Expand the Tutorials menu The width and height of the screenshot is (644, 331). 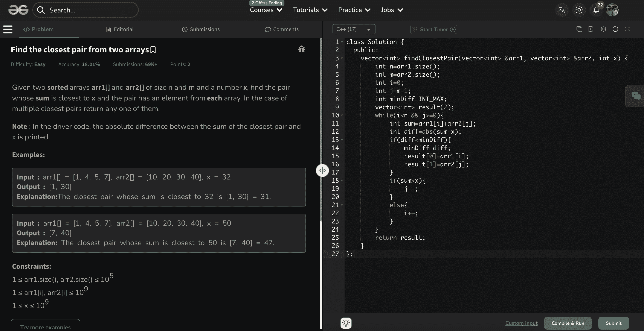310,10
